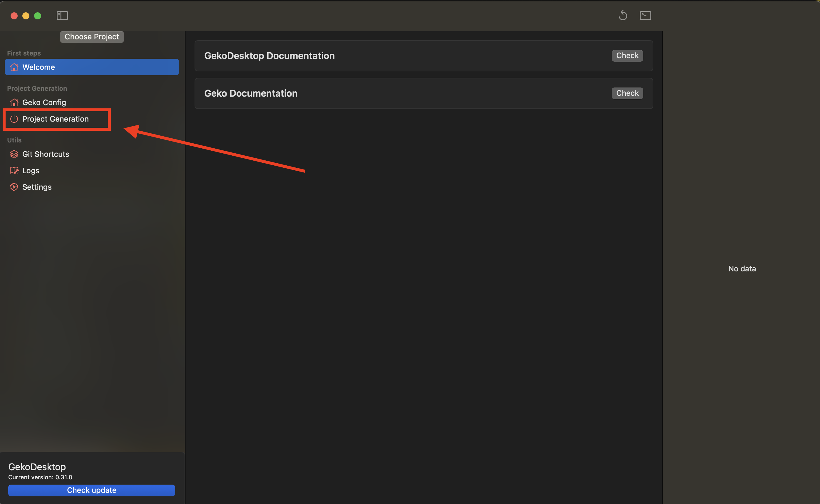Click the Git Shortcuts layers icon

coord(14,154)
